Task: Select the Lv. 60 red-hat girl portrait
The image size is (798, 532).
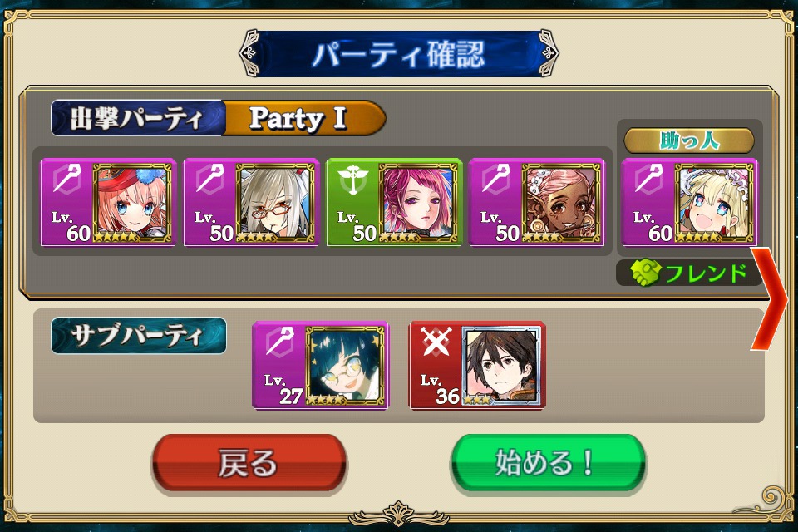Action: [132, 202]
